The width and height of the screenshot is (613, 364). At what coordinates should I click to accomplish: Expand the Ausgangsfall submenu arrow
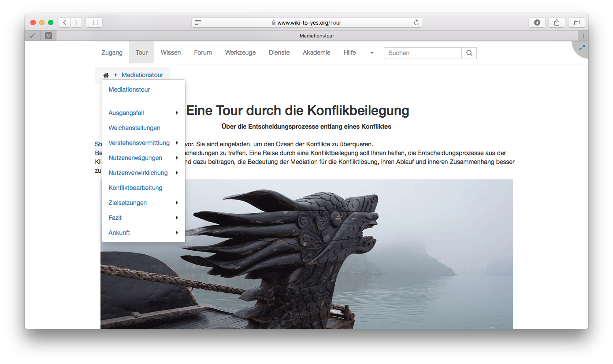pos(176,113)
